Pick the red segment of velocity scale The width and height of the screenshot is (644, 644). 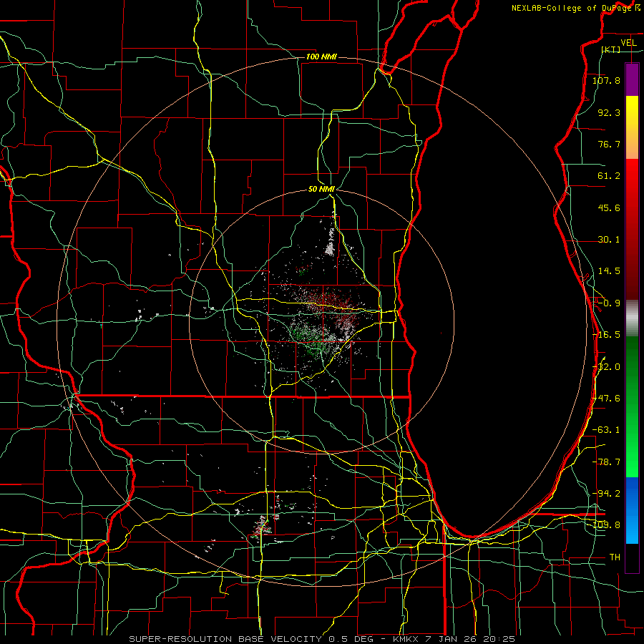[632, 229]
